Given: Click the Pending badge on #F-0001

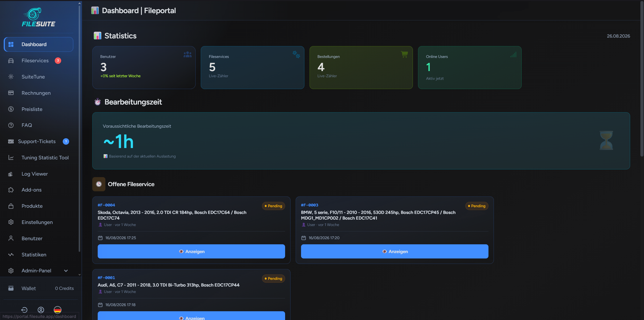Looking at the screenshot, I should click(x=274, y=279).
